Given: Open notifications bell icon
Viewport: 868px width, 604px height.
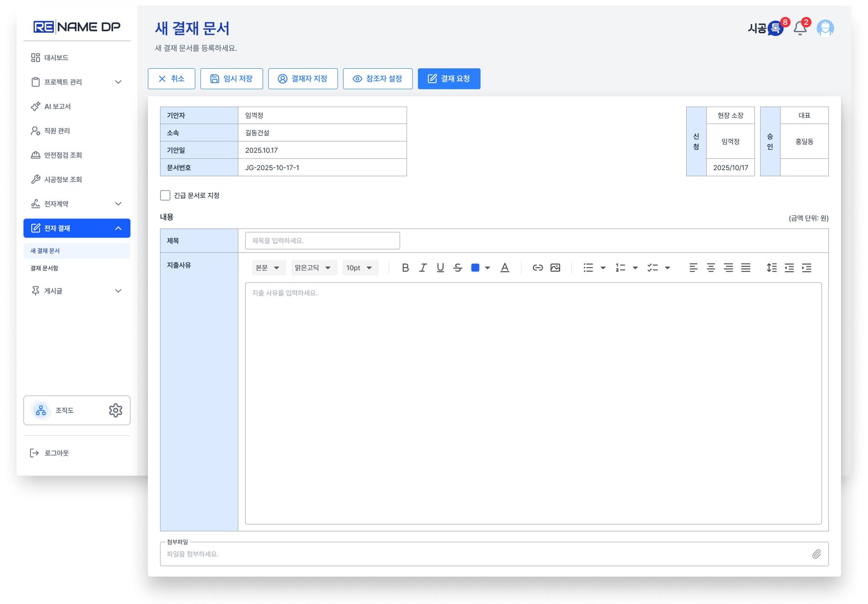Looking at the screenshot, I should (800, 28).
